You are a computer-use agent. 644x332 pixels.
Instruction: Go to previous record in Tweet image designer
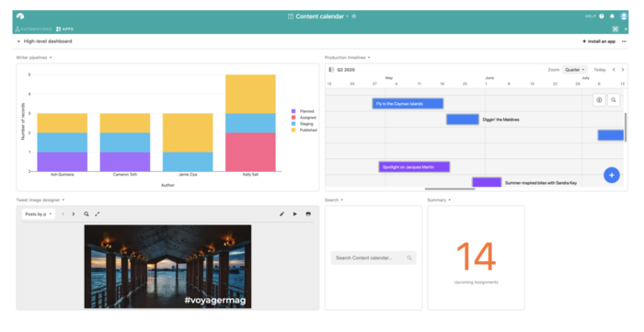pos(63,213)
